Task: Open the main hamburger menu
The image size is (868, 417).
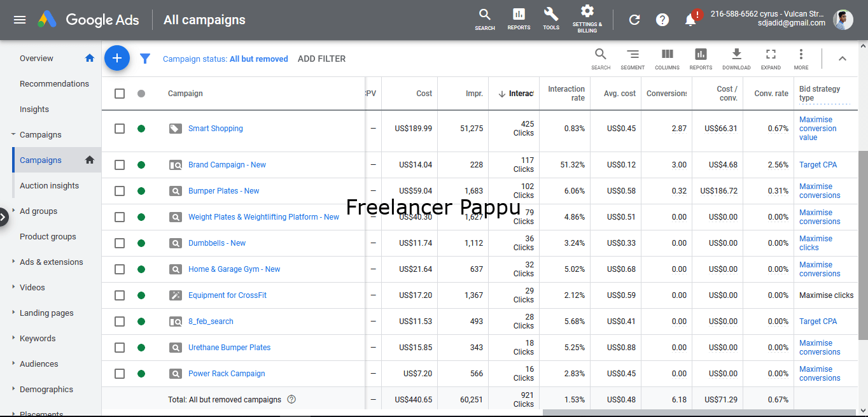Action: coord(20,20)
